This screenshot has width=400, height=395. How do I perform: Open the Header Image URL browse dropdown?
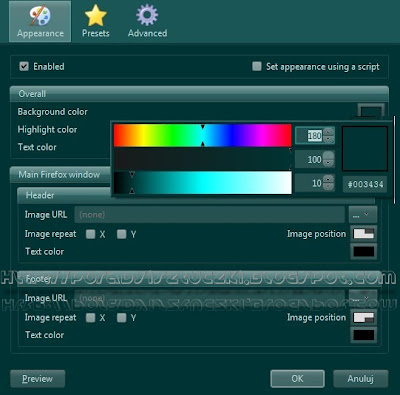coord(363,214)
